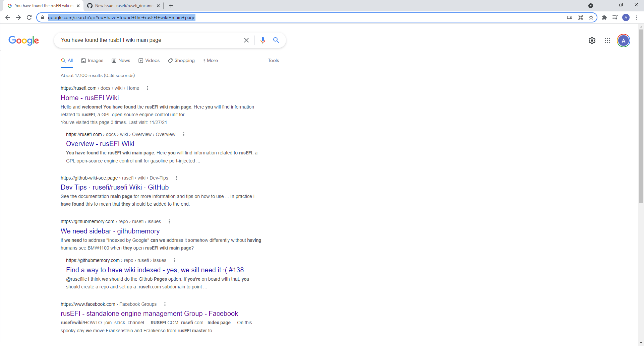This screenshot has height=346, width=644.
Task: Open the browser Extensions puzzle icon
Action: pos(604,17)
